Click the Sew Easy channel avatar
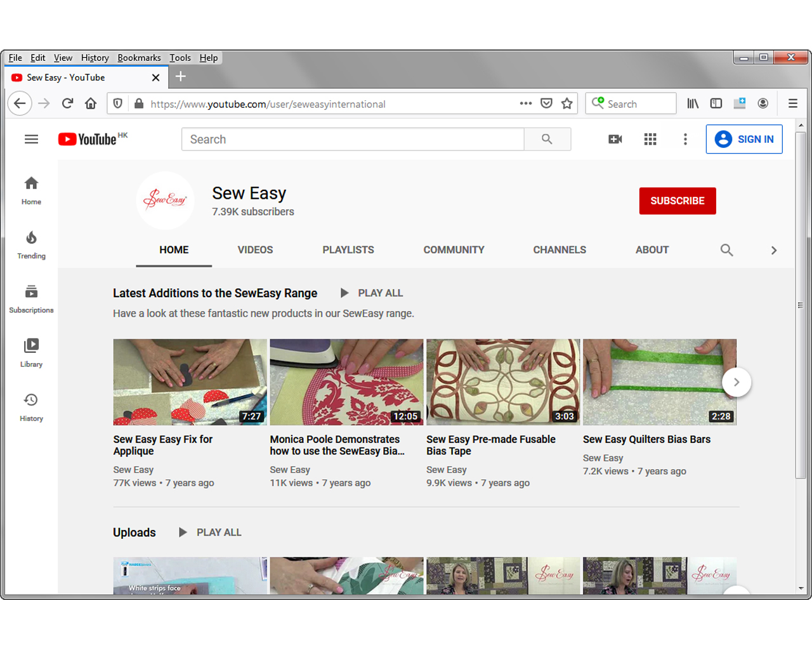 point(165,201)
